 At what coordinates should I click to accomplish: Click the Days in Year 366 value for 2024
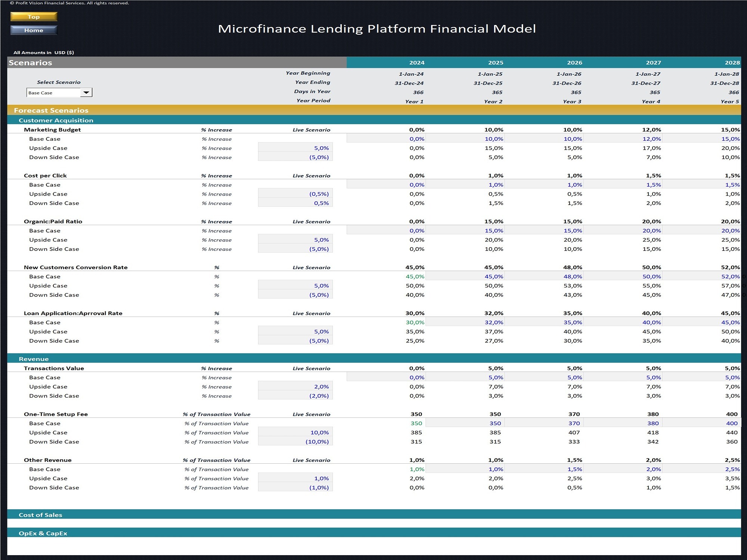click(418, 92)
